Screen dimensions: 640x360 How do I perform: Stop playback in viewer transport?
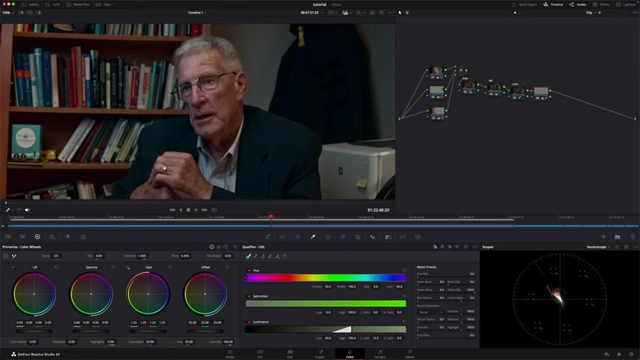click(x=188, y=210)
